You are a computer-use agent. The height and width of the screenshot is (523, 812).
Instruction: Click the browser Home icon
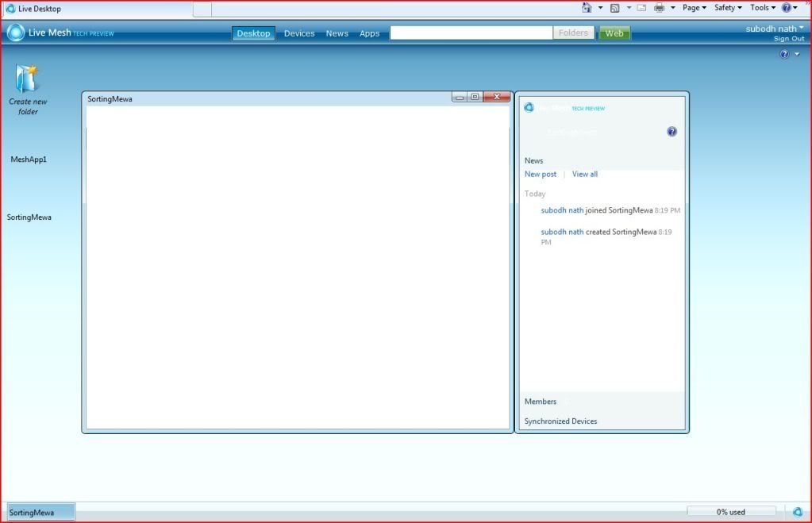pyautogui.click(x=587, y=8)
